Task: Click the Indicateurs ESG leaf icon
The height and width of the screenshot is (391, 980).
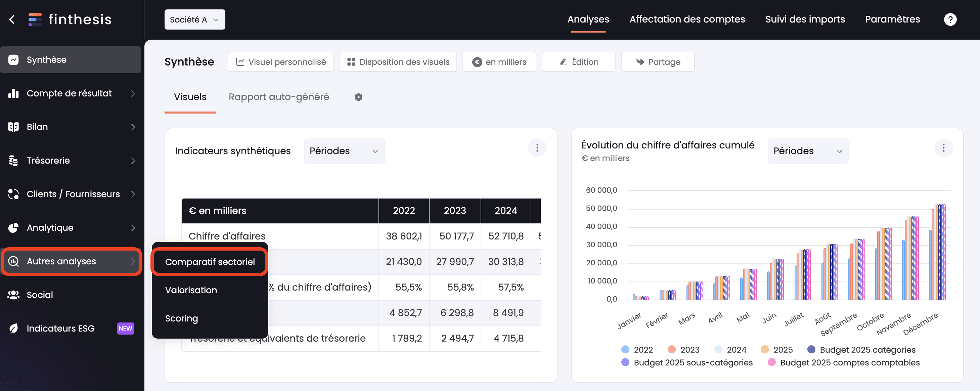Action: (x=13, y=328)
